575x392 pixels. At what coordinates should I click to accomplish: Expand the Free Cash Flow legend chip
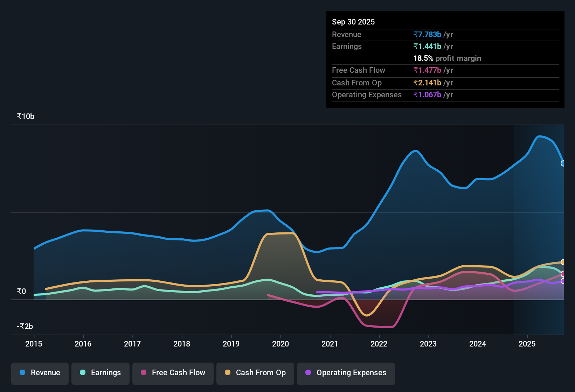173,373
